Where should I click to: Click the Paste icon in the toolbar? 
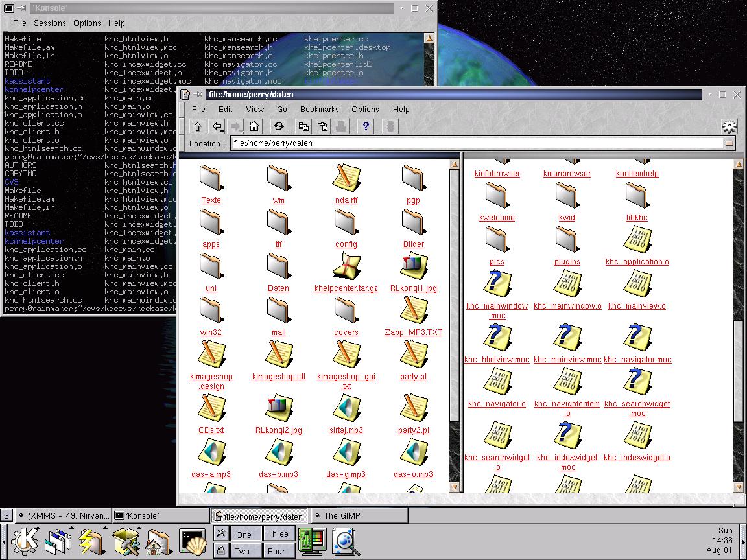[x=322, y=126]
